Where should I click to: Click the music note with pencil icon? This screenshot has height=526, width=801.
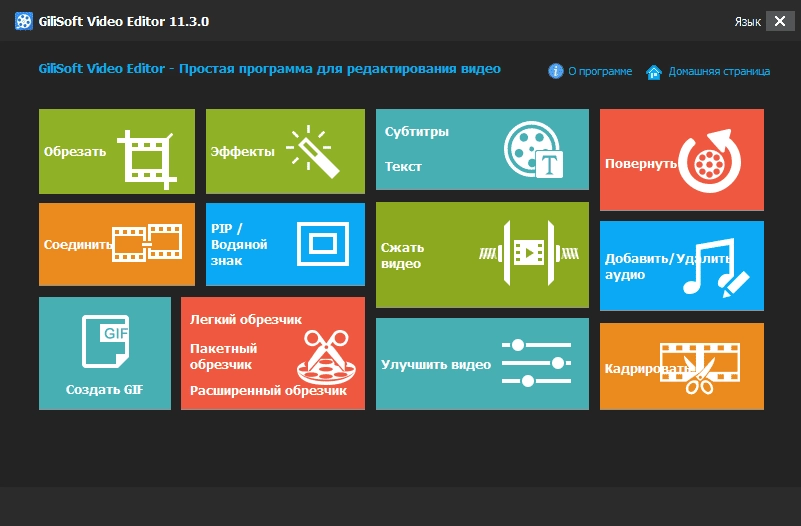(x=716, y=267)
